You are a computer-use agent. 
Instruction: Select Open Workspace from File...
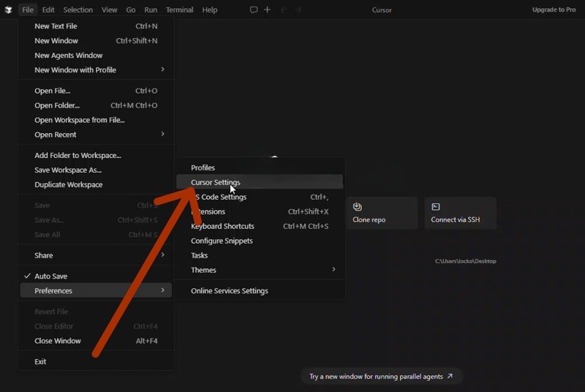(96, 120)
